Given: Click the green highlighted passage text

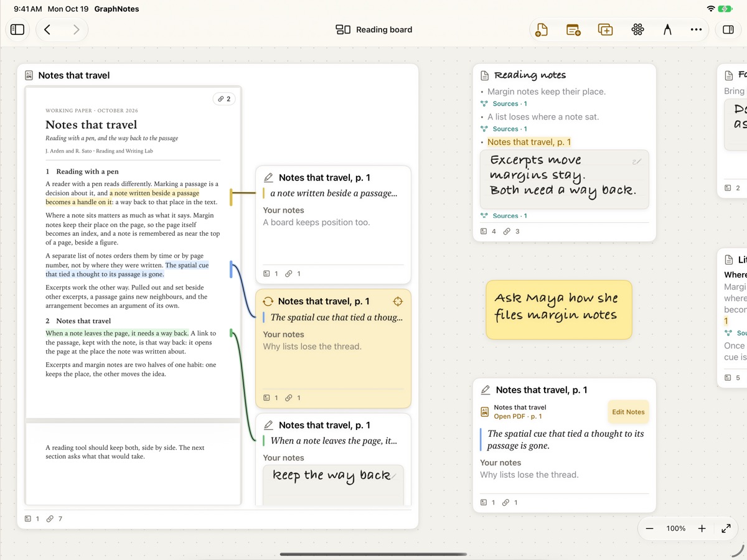Looking at the screenshot, I should [x=117, y=333].
